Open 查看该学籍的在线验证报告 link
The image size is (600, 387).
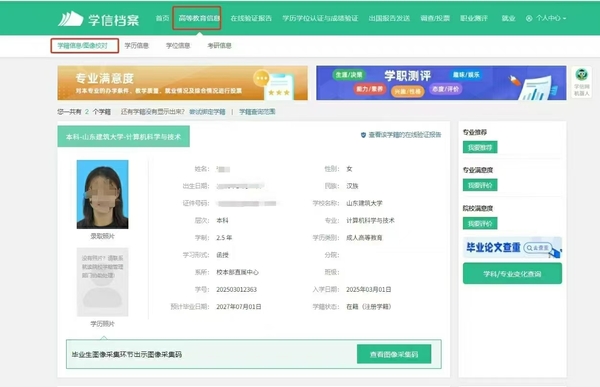405,135
